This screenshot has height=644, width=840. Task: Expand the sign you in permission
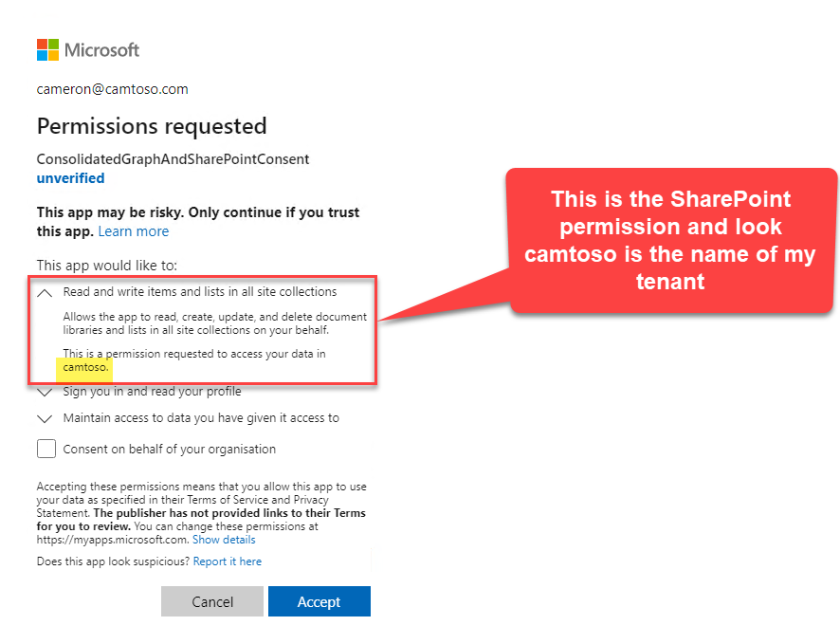[45, 392]
